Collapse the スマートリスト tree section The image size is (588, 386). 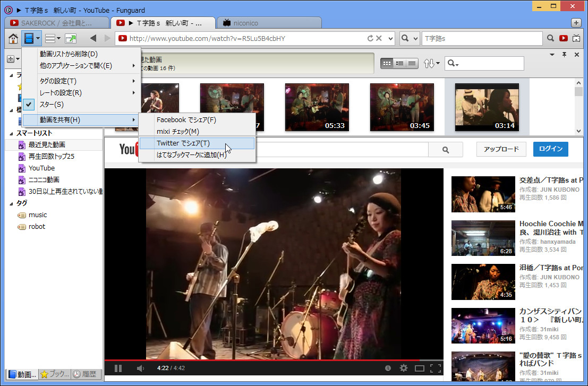coord(11,133)
